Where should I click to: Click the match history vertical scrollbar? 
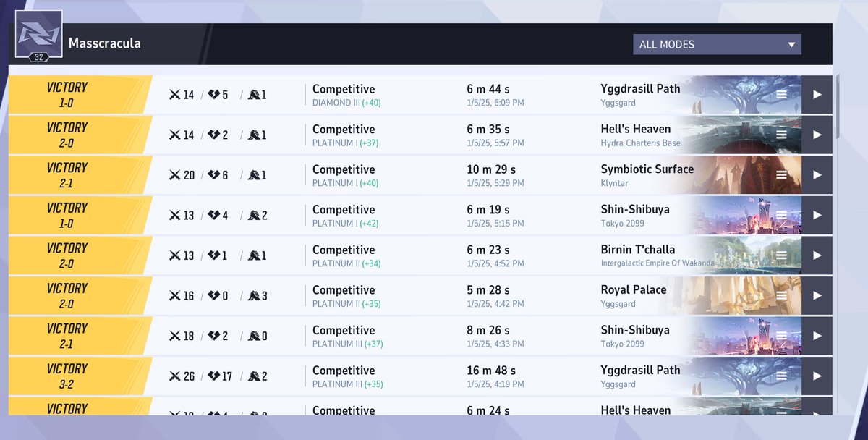tap(838, 106)
